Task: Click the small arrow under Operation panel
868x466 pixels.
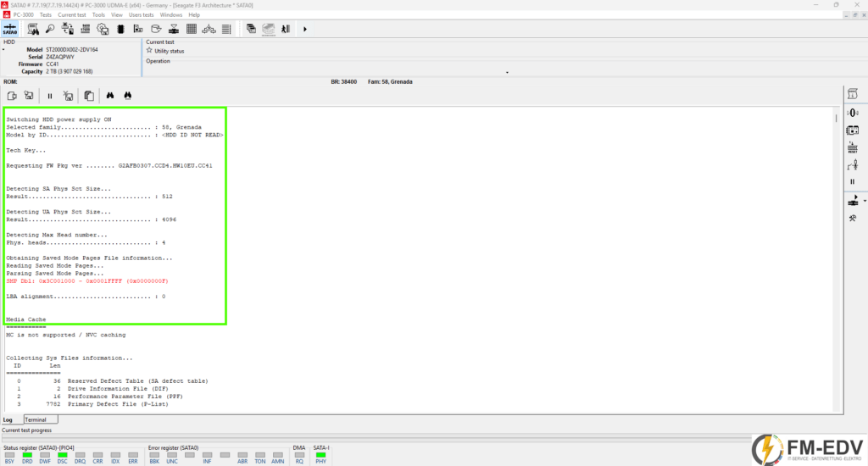Action: [507, 73]
